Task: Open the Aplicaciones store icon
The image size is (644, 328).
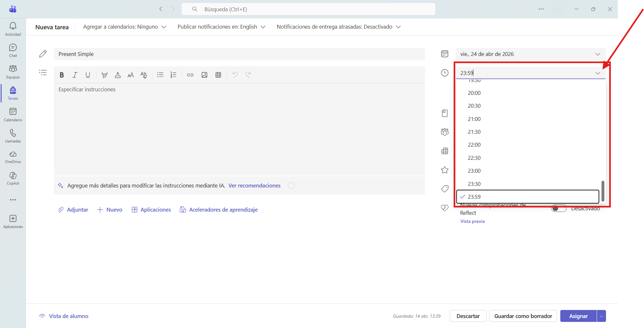Action: tap(13, 222)
